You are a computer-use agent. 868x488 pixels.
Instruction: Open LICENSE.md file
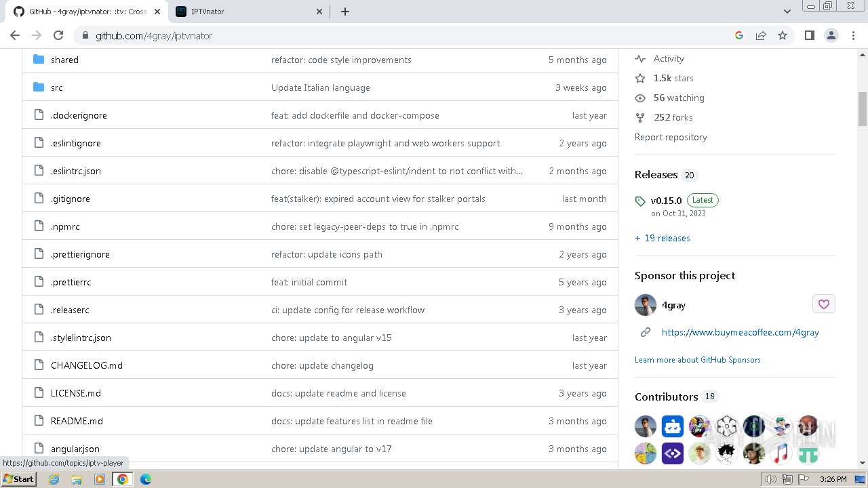pyautogui.click(x=76, y=393)
